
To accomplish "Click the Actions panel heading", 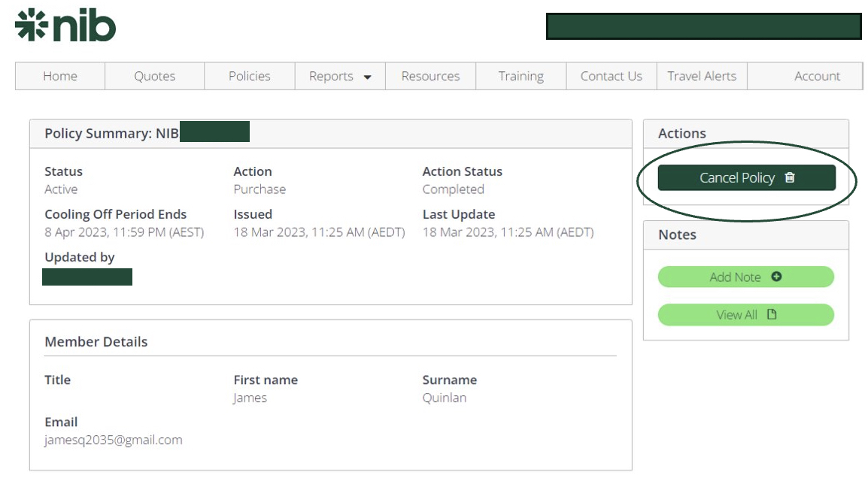I will tap(682, 133).
